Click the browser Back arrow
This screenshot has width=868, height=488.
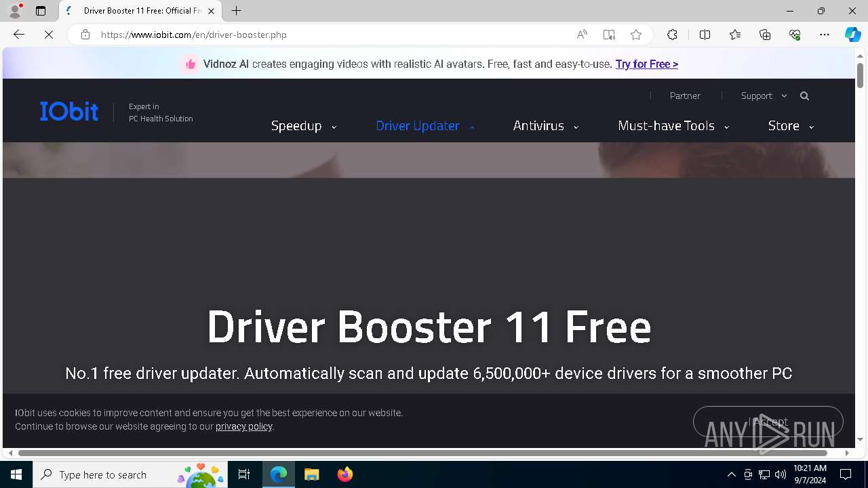tap(19, 35)
